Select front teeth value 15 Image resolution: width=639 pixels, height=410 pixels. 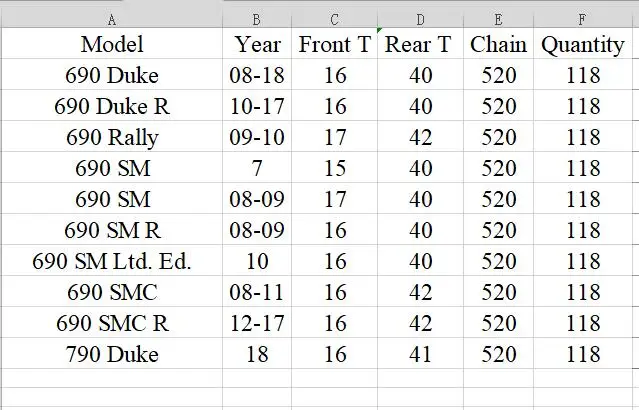tap(335, 168)
